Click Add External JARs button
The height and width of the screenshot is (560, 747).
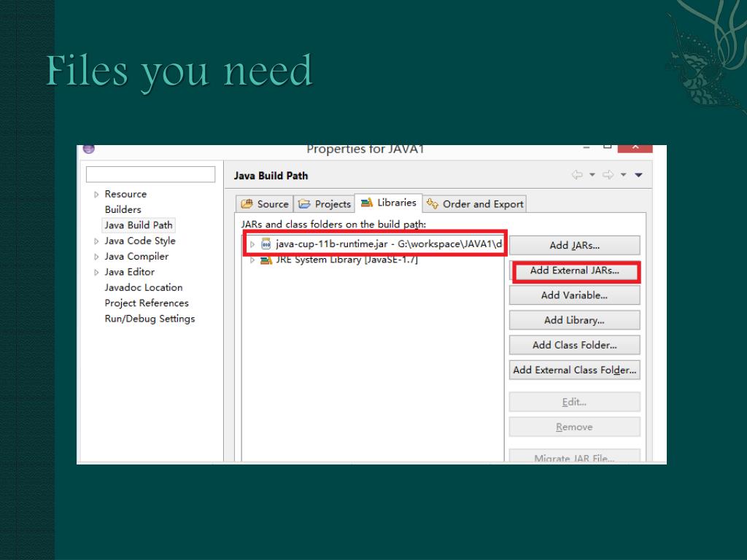pos(575,271)
